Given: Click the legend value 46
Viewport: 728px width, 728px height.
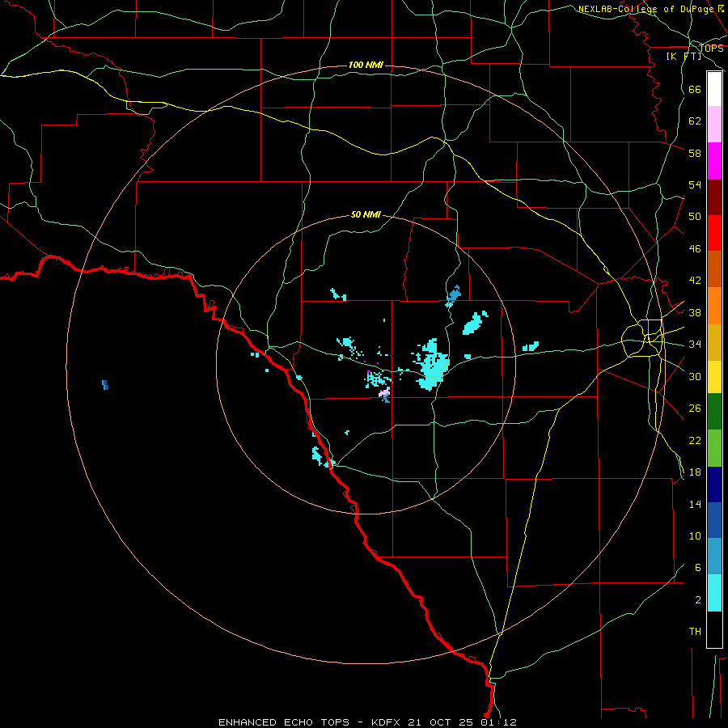Looking at the screenshot, I should pos(695,249).
